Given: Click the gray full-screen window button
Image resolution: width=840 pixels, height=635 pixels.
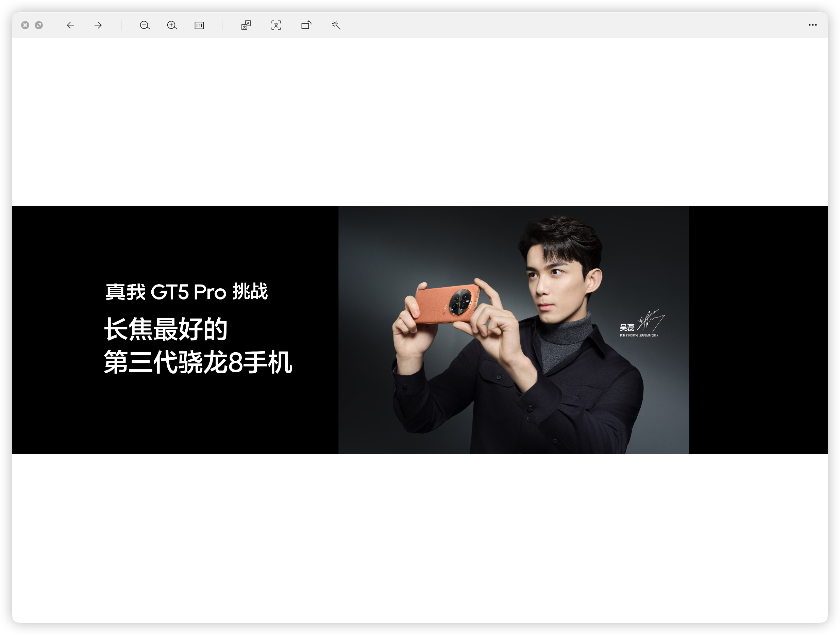Looking at the screenshot, I should [39, 25].
